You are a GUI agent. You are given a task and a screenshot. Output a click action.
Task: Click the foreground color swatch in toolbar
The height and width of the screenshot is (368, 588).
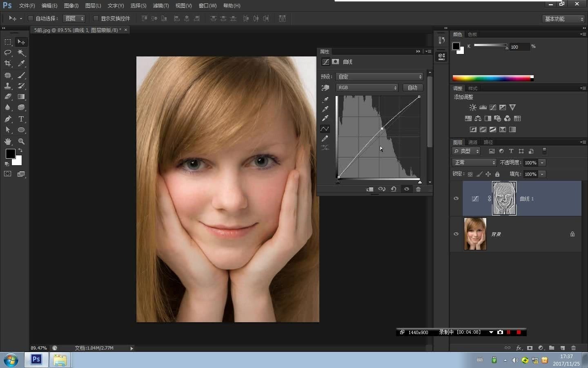tap(11, 154)
